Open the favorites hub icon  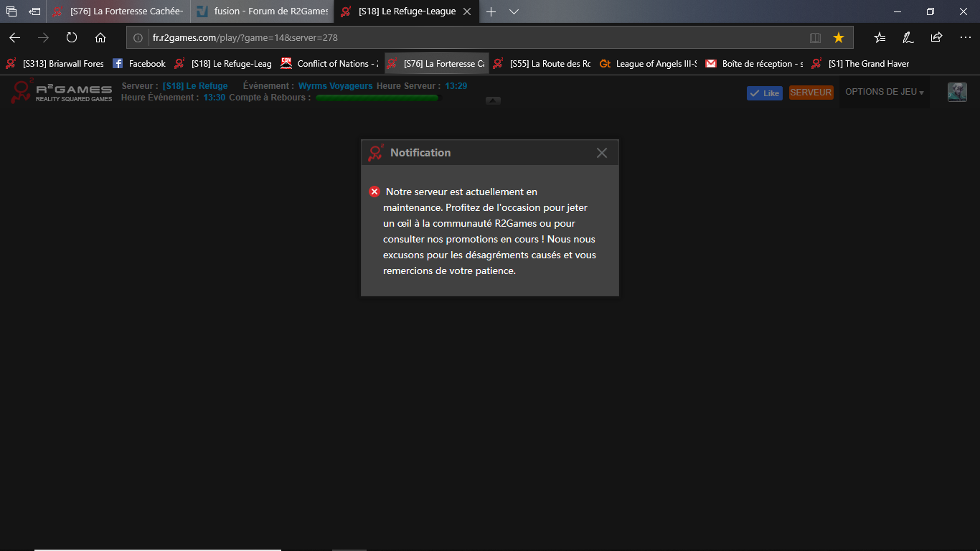880,37
